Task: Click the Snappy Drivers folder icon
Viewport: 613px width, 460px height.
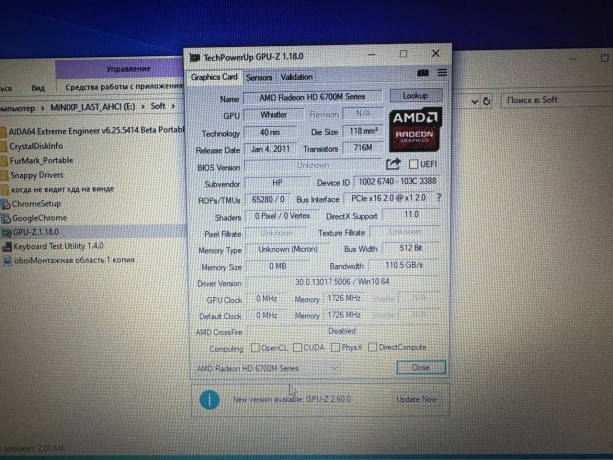Action: [4, 175]
